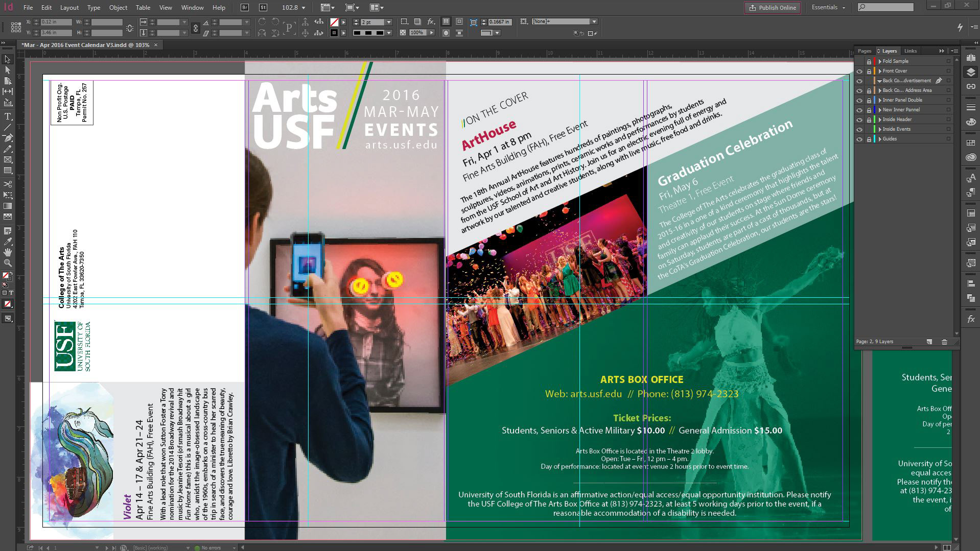Expand the Inside Header layer
This screenshot has height=551, width=980.
pyautogui.click(x=880, y=119)
